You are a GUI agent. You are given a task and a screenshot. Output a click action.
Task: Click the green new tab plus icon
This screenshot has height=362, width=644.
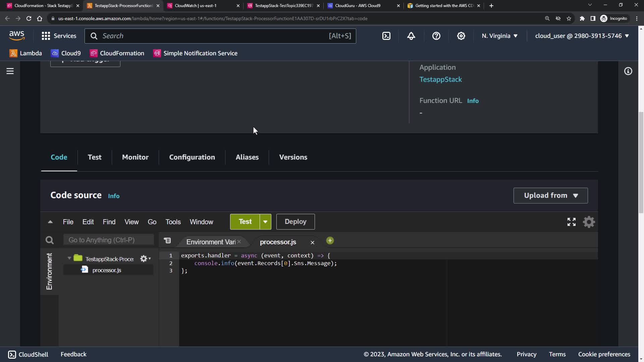tap(330, 241)
